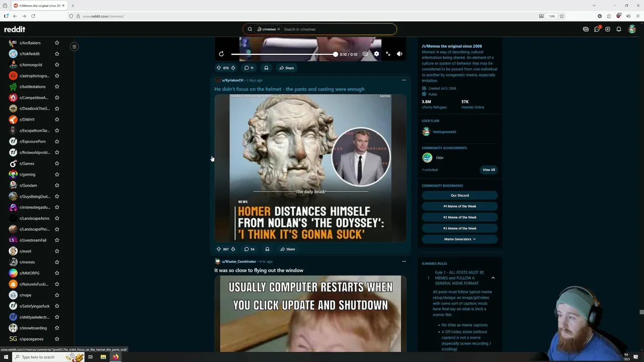The image size is (644, 362).
Task: Go to r/LivestreamFail community
Action: (x=33, y=240)
